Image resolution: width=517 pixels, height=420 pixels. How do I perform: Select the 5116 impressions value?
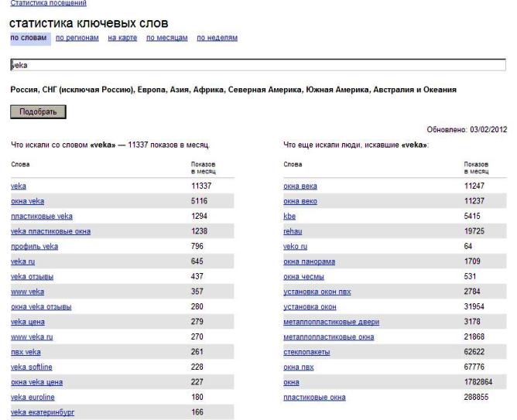[199, 201]
